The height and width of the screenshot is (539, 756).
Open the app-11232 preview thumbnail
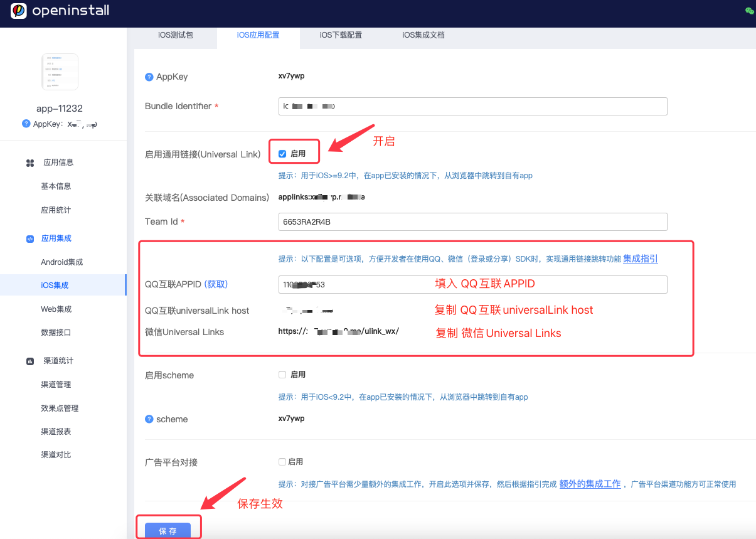click(x=60, y=72)
